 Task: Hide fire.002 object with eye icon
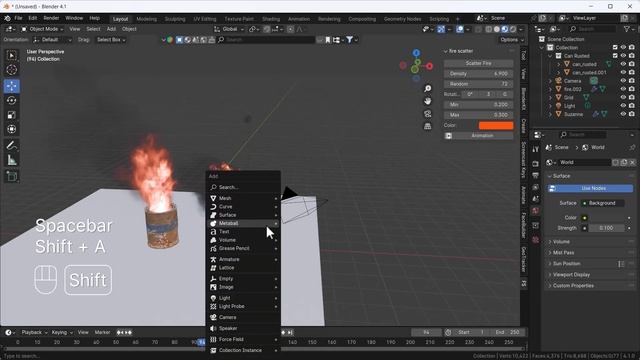623,89
